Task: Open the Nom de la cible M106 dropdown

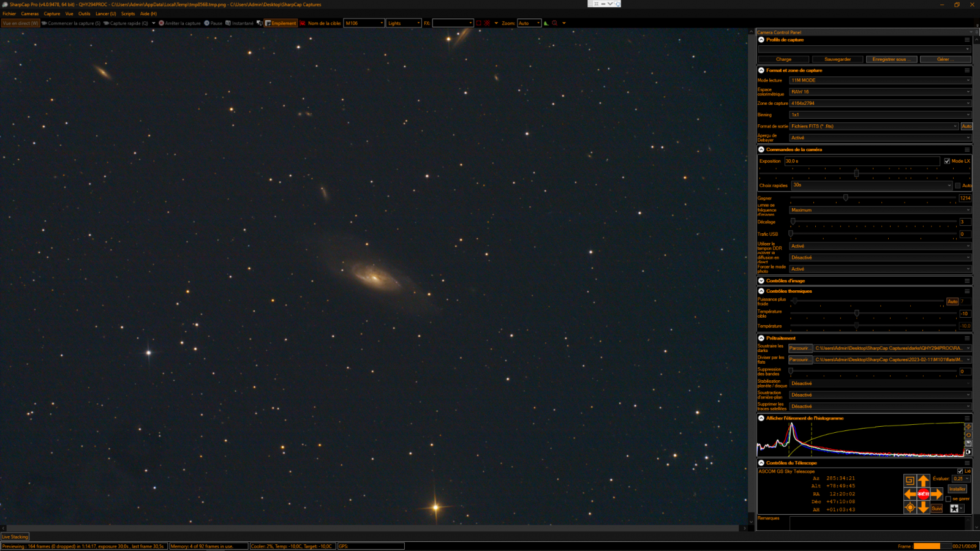Action: tap(364, 23)
